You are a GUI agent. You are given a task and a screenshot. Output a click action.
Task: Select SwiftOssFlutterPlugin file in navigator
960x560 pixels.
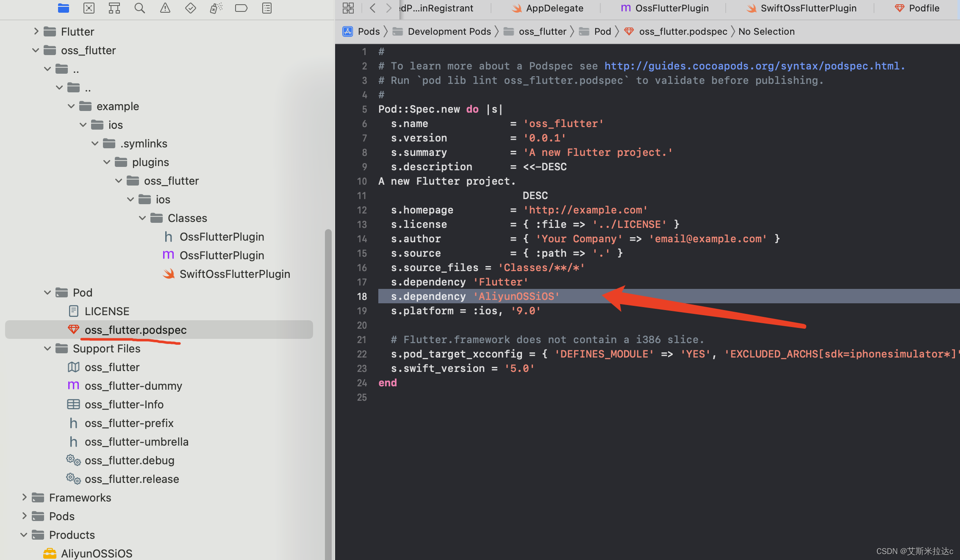pyautogui.click(x=234, y=274)
